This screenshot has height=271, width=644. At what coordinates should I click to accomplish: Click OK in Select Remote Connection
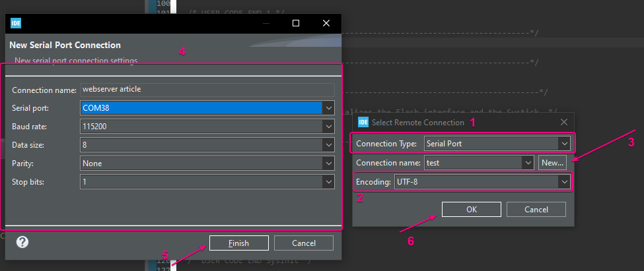[x=472, y=210]
